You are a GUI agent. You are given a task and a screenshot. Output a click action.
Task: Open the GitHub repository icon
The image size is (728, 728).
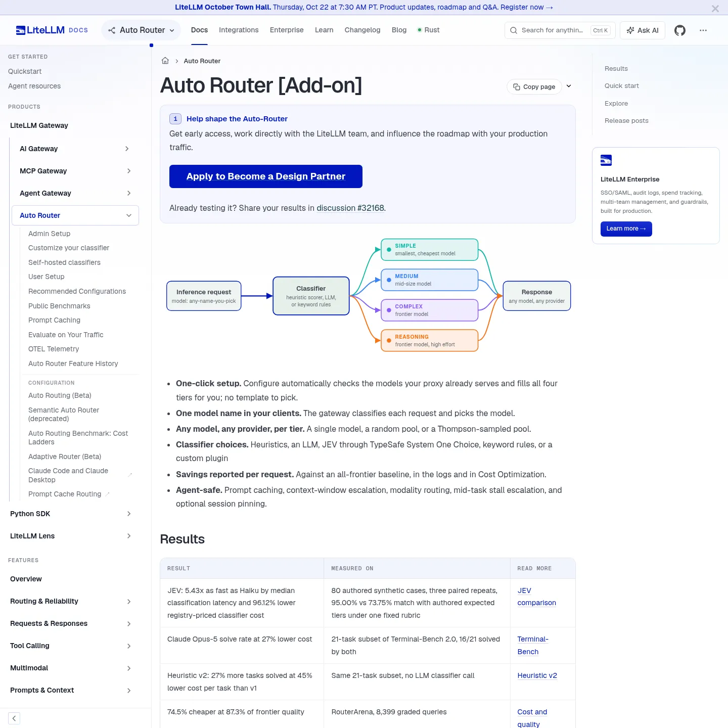click(x=680, y=30)
